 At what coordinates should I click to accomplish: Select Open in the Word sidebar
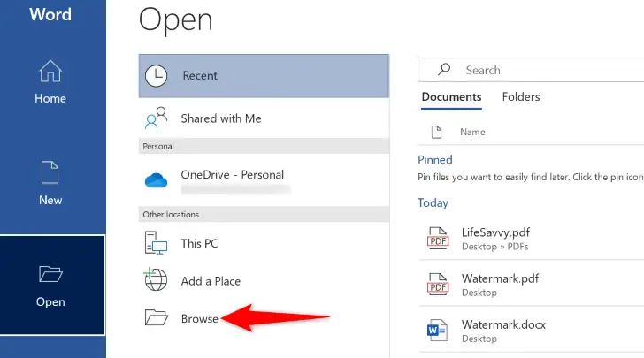pos(52,285)
